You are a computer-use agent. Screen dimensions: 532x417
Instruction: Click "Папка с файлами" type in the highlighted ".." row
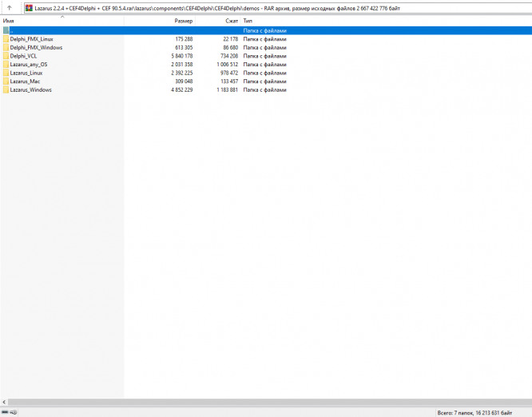pyautogui.click(x=265, y=30)
